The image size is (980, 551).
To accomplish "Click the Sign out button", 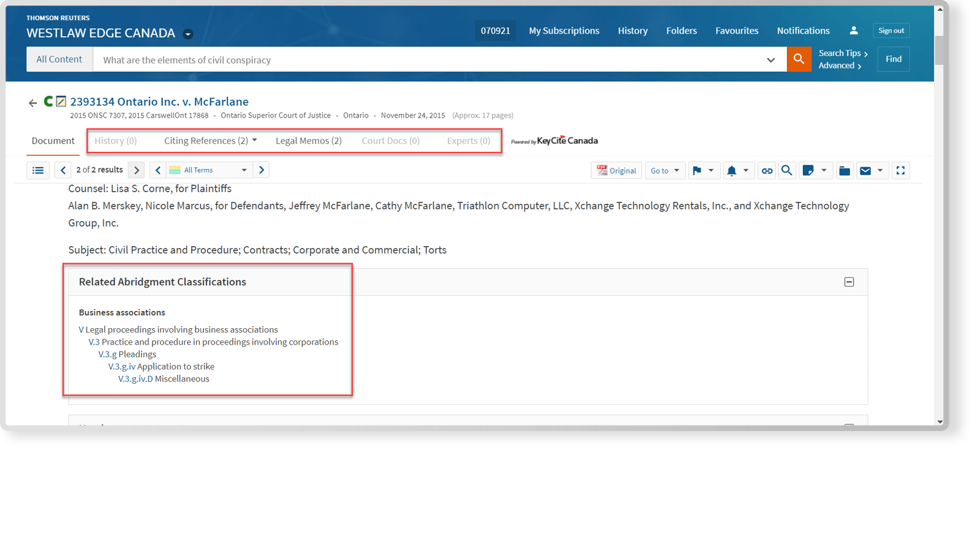I will tap(891, 31).
